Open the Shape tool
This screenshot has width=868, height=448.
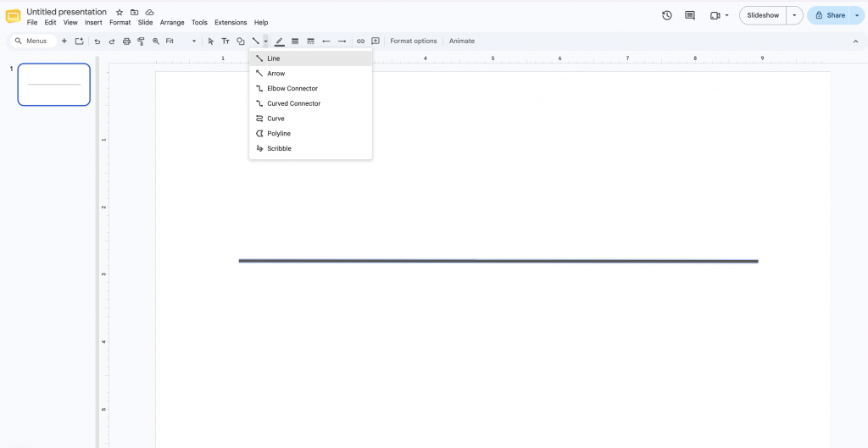(x=240, y=41)
